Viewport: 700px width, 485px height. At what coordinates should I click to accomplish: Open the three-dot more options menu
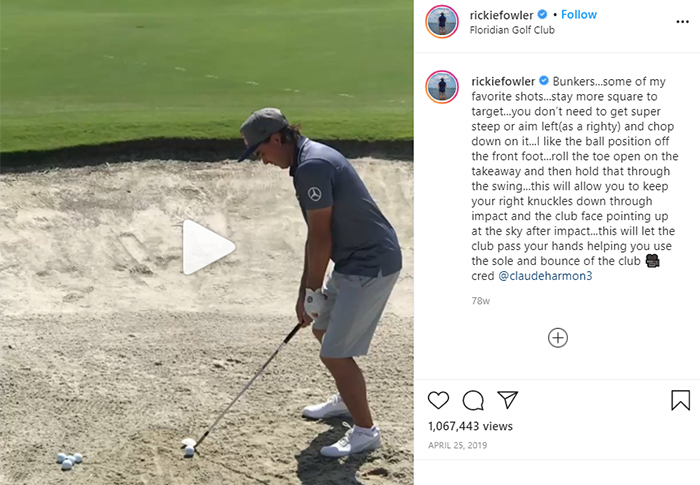[x=682, y=22]
